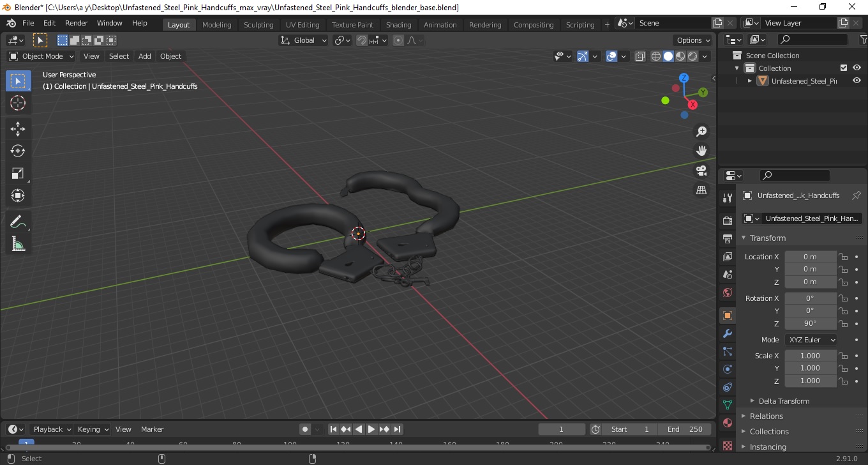Click the zoom view magnifier icon
Screen dimensions: 868x465
point(701,132)
